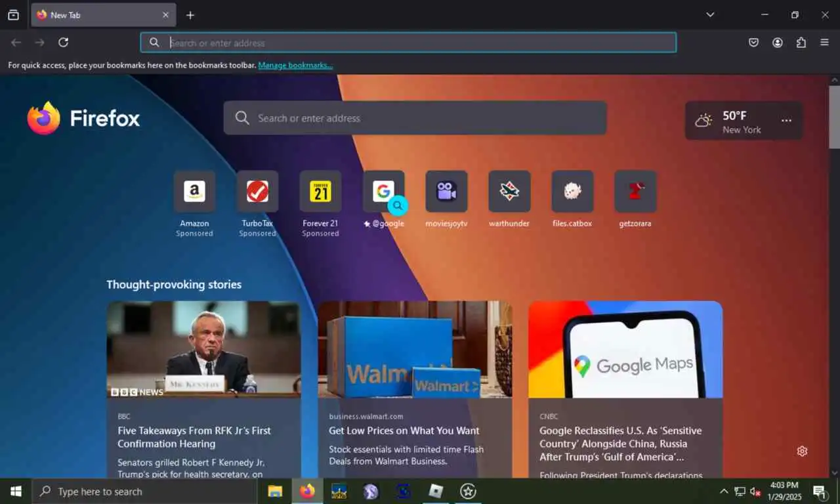Click the Firefox logo on the page
This screenshot has width=840, height=504.
83,118
